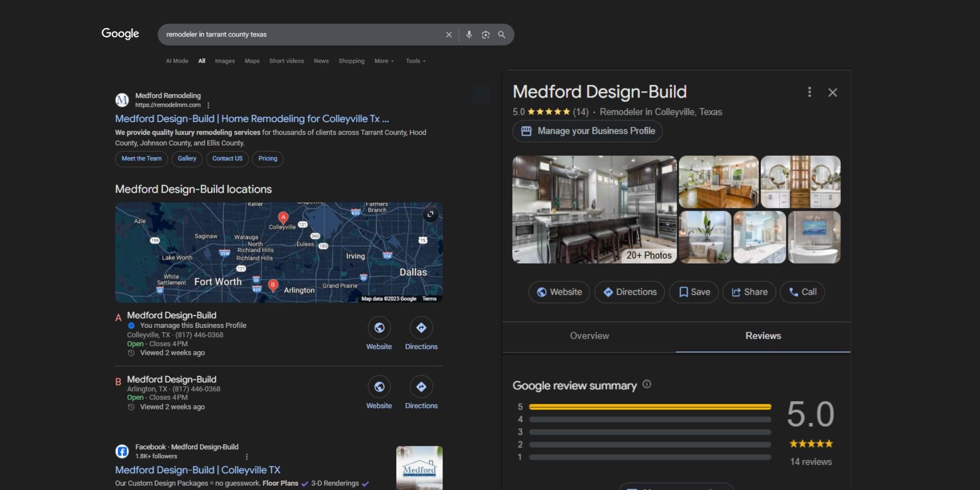Switch to the Overview tab

click(589, 336)
